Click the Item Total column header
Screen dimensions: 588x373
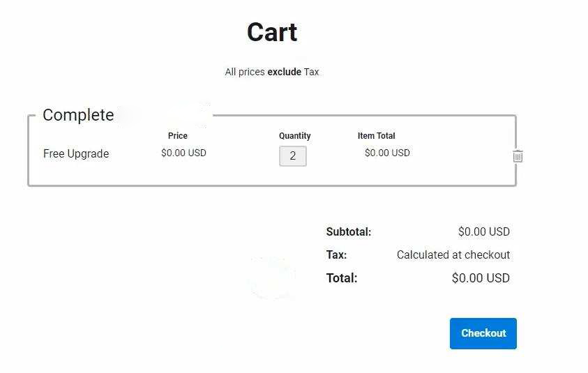(x=377, y=136)
